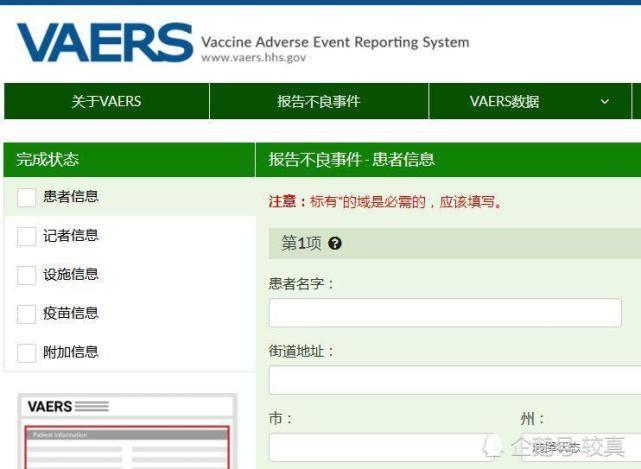Select the 设施信息 status label
This screenshot has height=469, width=641.
pyautogui.click(x=71, y=274)
